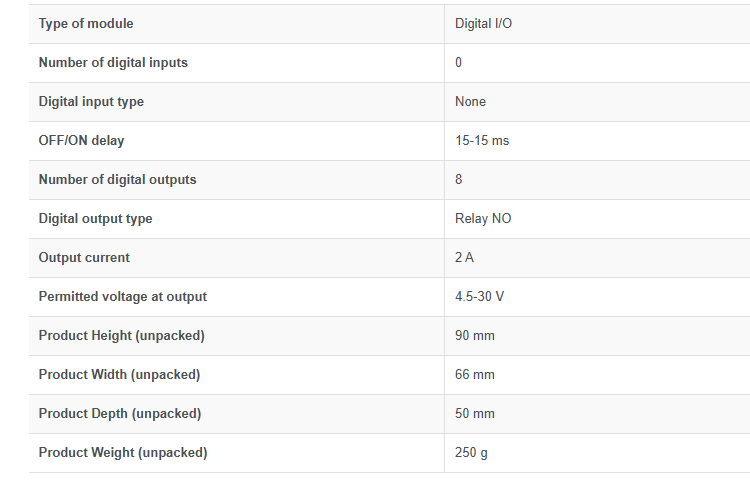The image size is (750, 502).
Task: Click the "Digital output type" label
Action: [x=95, y=218]
